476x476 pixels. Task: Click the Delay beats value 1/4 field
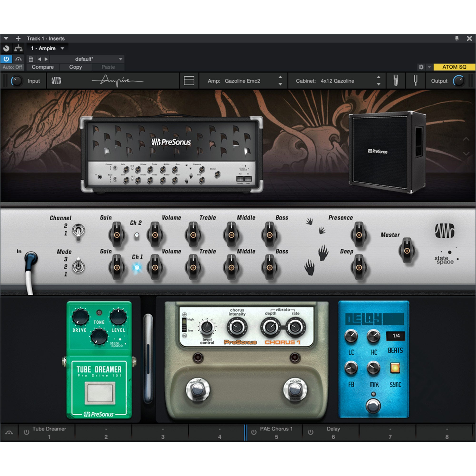[x=396, y=336]
